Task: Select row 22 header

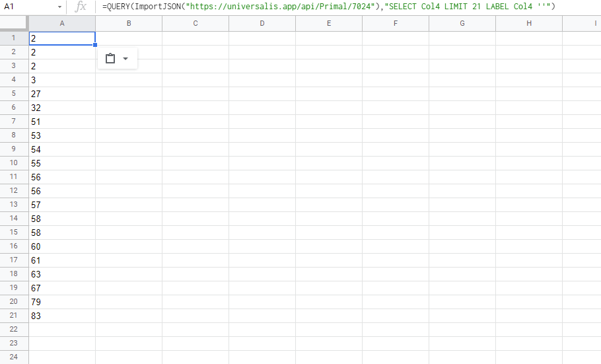Action: coord(14,330)
